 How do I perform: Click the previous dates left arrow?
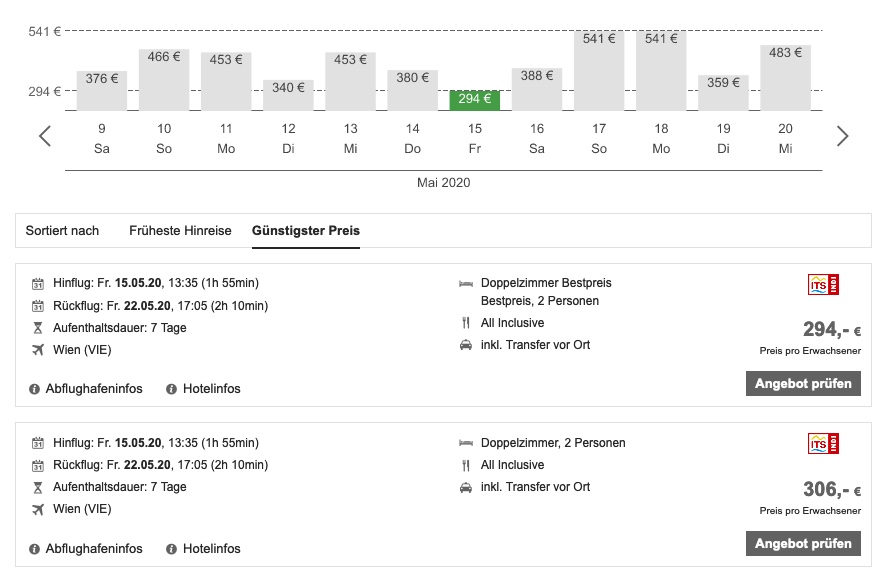click(45, 136)
